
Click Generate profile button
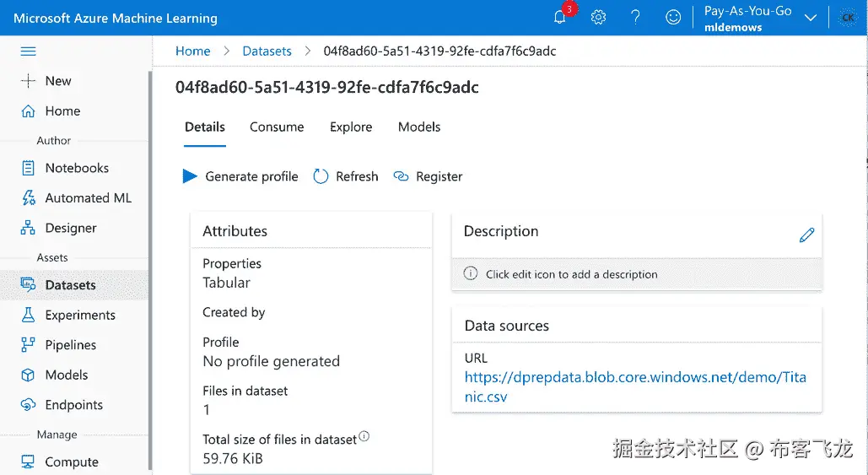click(x=240, y=176)
